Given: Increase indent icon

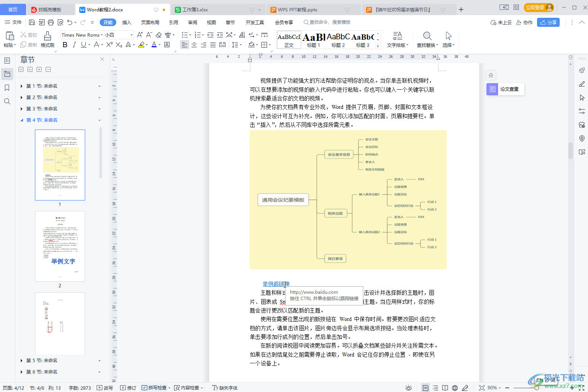Looking at the screenshot, I should pyautogui.click(x=220, y=35).
